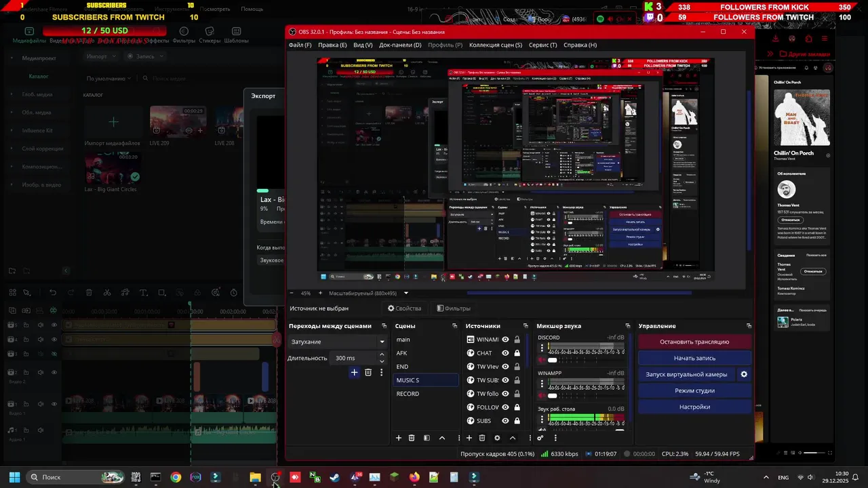Viewport: 868px width, 488px height.
Task: Undock the Управление panel via header icon
Action: coord(749,326)
